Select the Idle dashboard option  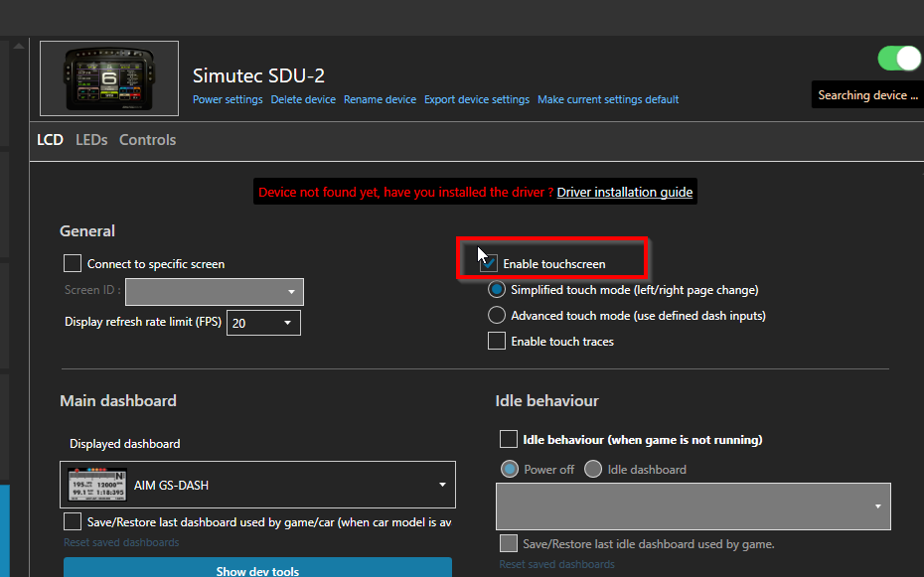pyautogui.click(x=593, y=469)
